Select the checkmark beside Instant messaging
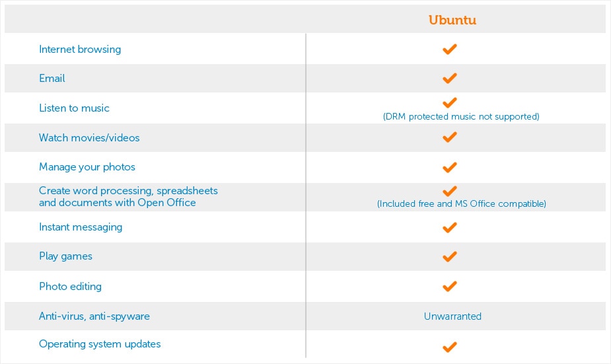 point(449,228)
